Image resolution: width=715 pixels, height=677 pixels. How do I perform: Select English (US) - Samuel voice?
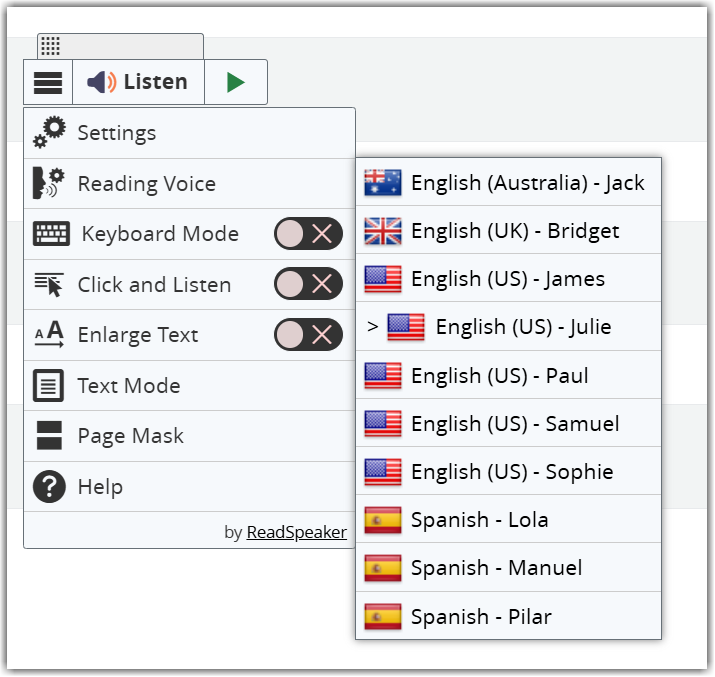click(x=508, y=424)
